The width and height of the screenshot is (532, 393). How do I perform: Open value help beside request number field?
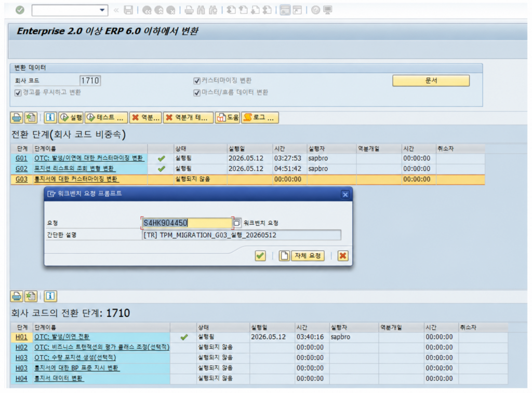pyautogui.click(x=237, y=223)
